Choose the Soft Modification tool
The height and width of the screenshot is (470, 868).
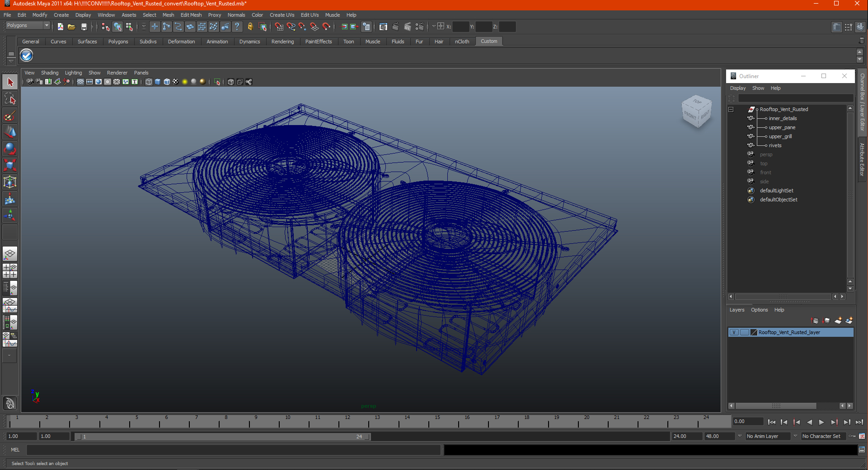(10, 199)
